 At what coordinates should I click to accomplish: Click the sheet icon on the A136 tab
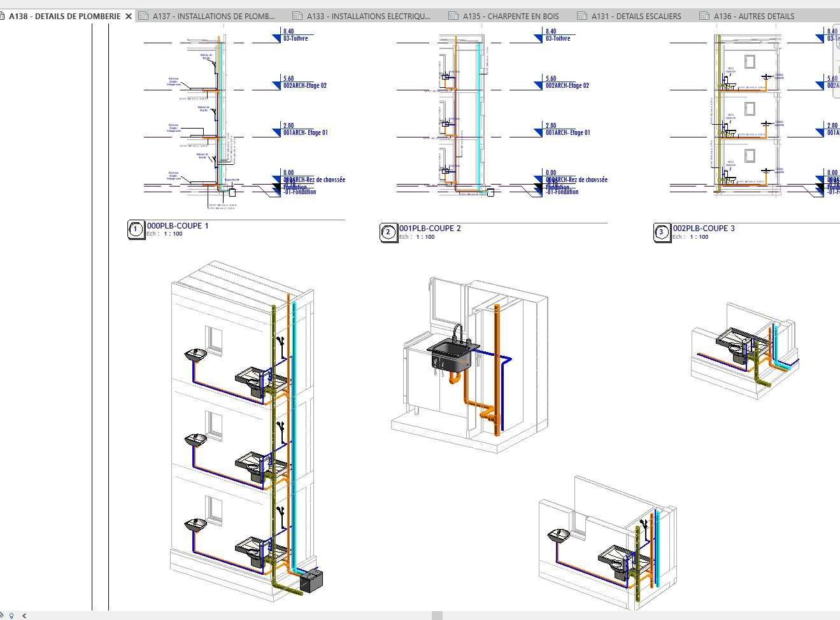click(704, 16)
